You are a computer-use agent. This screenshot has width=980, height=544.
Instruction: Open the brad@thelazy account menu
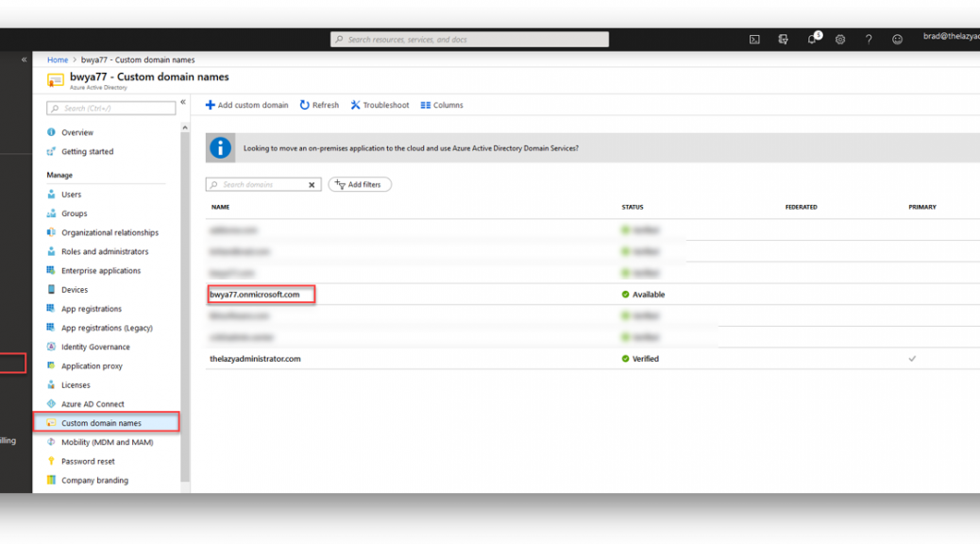pyautogui.click(x=952, y=36)
